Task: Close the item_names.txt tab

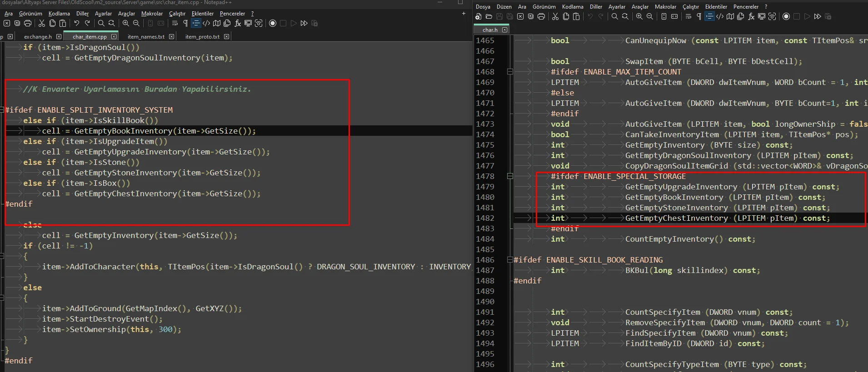Action: pos(171,37)
